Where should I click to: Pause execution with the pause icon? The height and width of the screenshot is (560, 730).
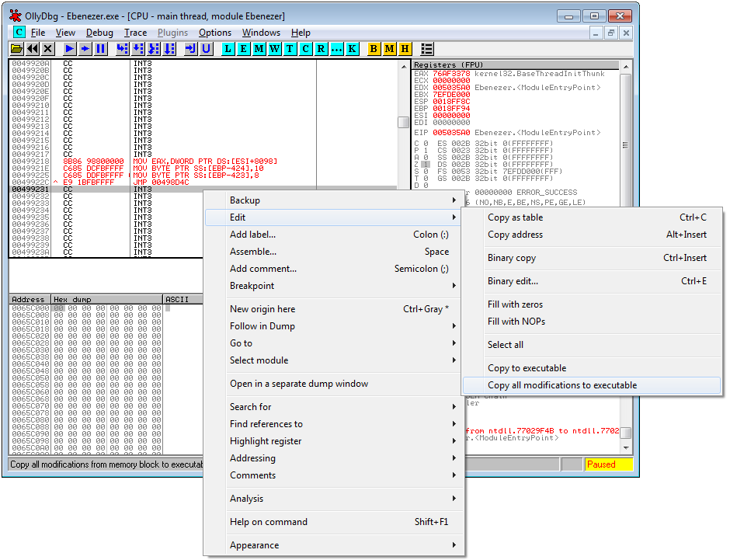100,48
